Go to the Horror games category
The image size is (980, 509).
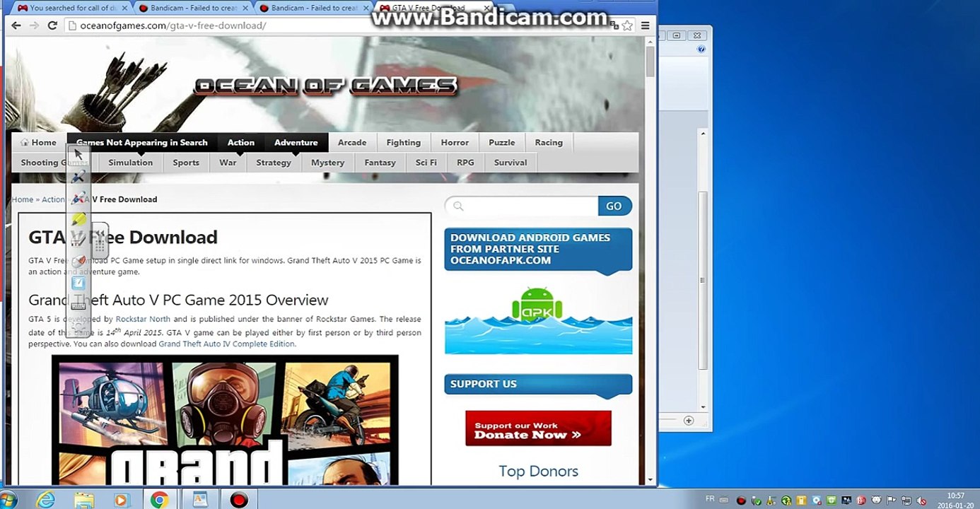pyautogui.click(x=455, y=142)
